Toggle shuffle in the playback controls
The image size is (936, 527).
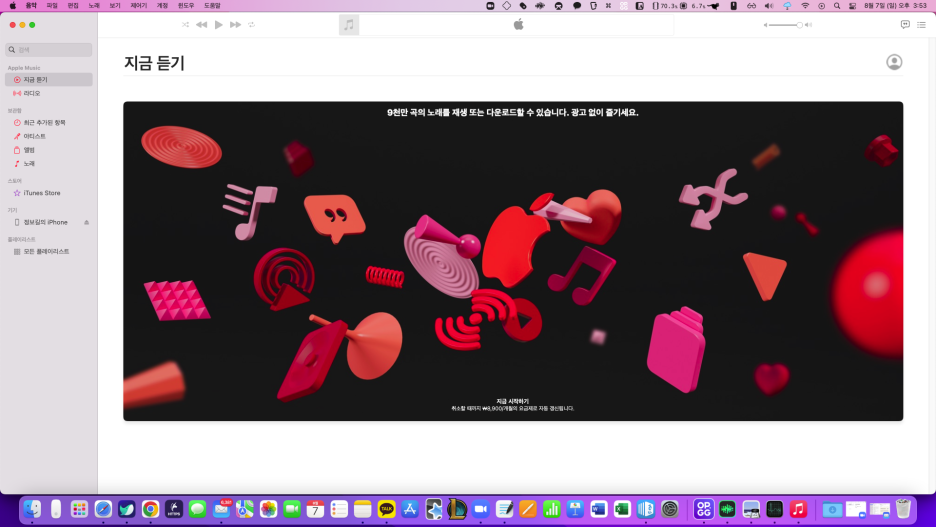click(x=185, y=24)
